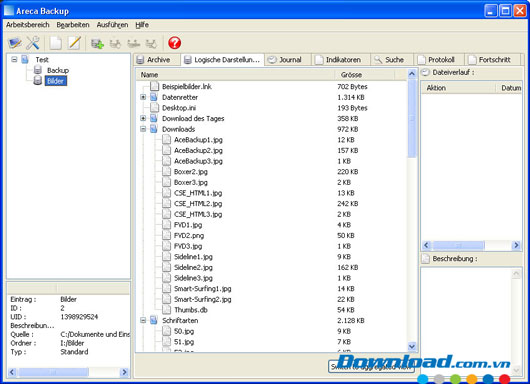
Task: Click left arrow of Dateiverlauf horizontal scrollbar
Action: coord(426,245)
